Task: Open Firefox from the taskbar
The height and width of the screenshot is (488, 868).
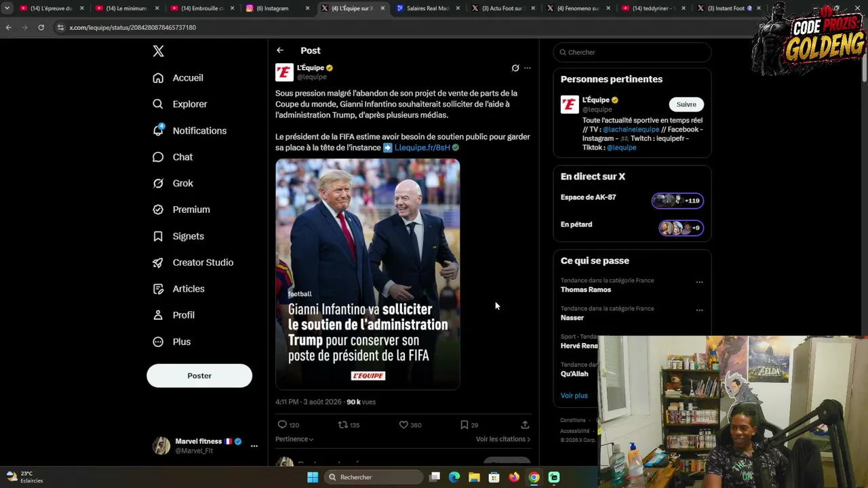Action: coord(514,477)
